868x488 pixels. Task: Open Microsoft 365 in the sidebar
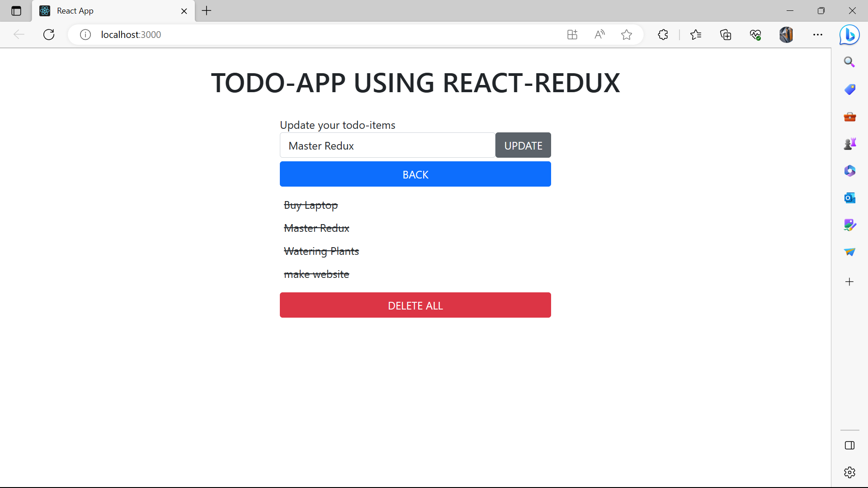[850, 170]
